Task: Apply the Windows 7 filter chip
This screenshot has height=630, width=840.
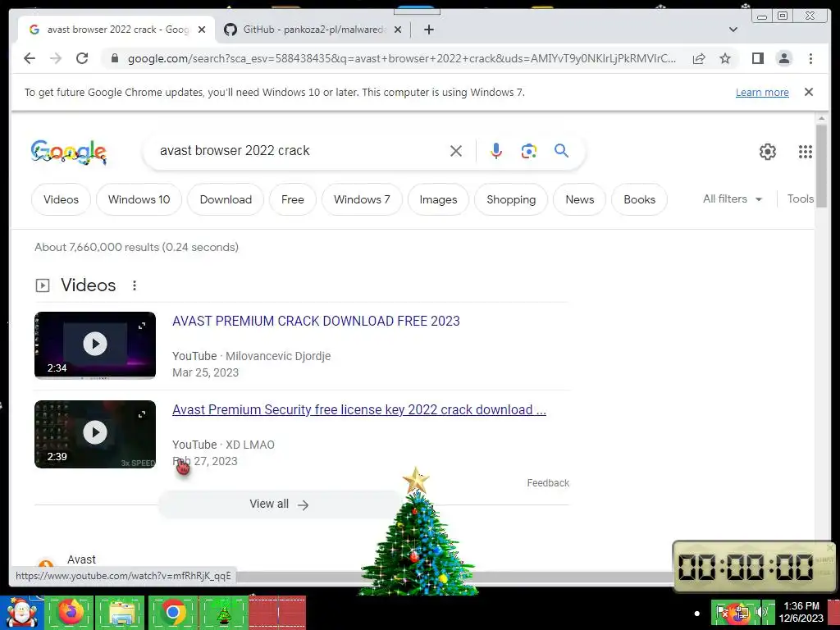Action: click(362, 199)
